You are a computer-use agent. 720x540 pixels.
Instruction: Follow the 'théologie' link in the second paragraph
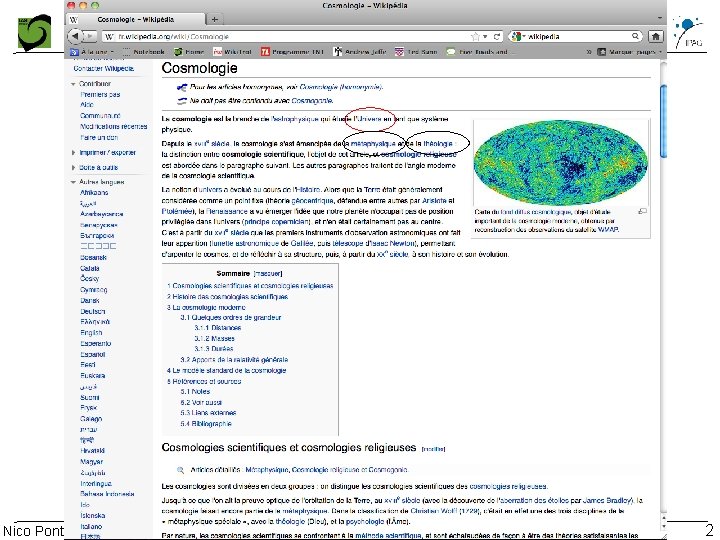coord(437,144)
